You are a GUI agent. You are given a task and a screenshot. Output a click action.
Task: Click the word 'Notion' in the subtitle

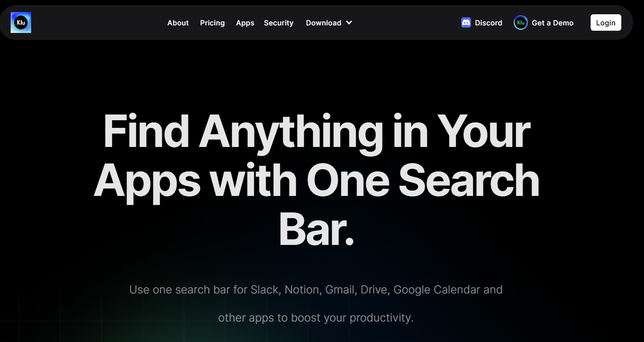tap(302, 289)
